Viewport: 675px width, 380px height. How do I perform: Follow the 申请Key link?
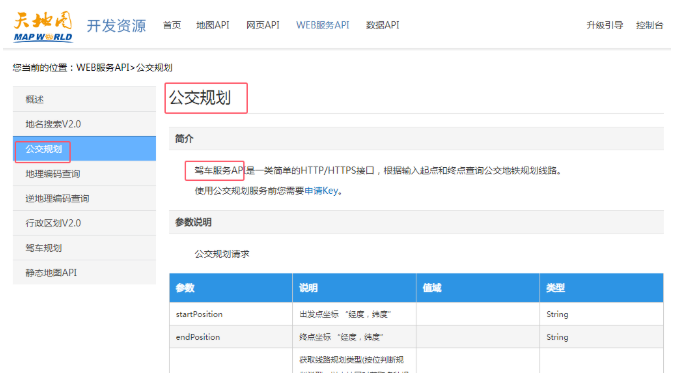pyautogui.click(x=321, y=191)
